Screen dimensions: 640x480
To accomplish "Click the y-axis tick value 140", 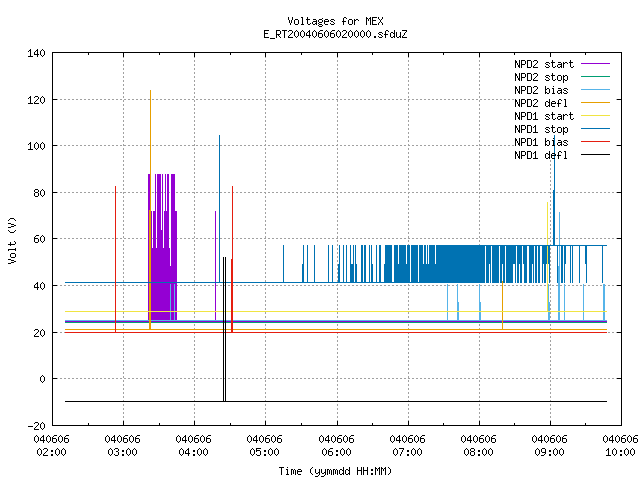I will 36,53.
